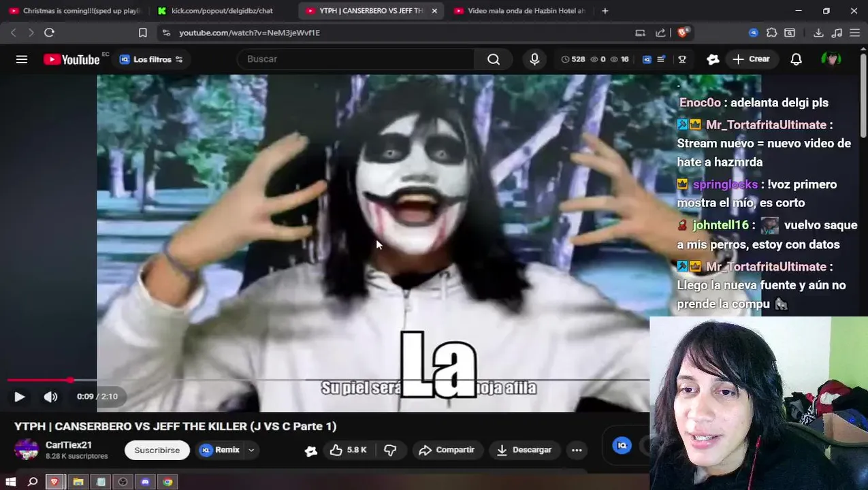The image size is (868, 490).
Task: Open Brave Shields lion icon
Action: [x=683, y=32]
